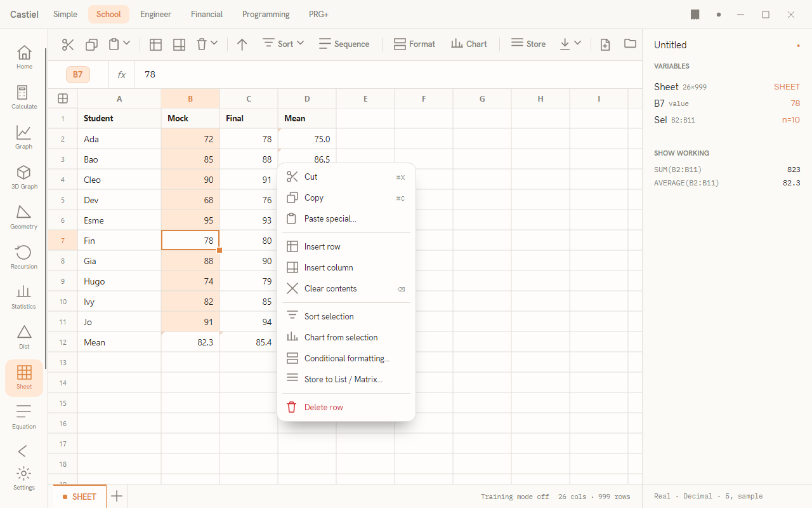Click the Store toolbar button
Screen dimensions: 812x508
(x=528, y=44)
